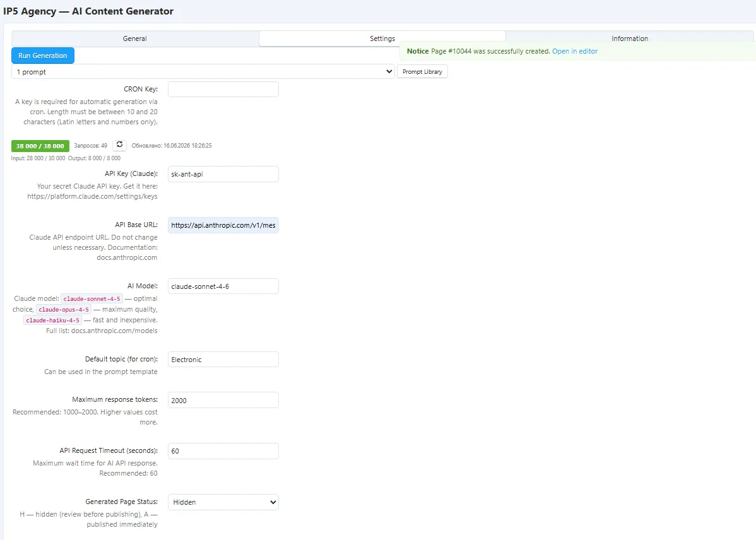Click the claude-haiku-4-5 code tag

52,320
